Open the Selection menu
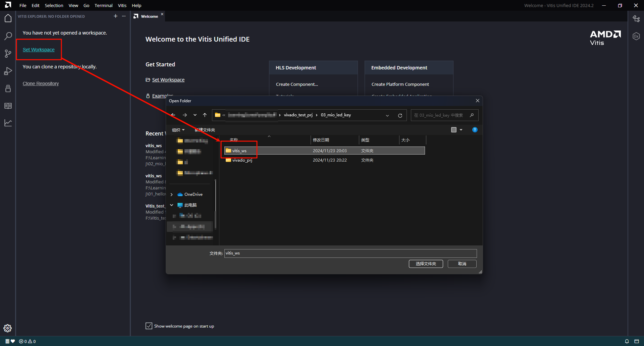 click(54, 5)
